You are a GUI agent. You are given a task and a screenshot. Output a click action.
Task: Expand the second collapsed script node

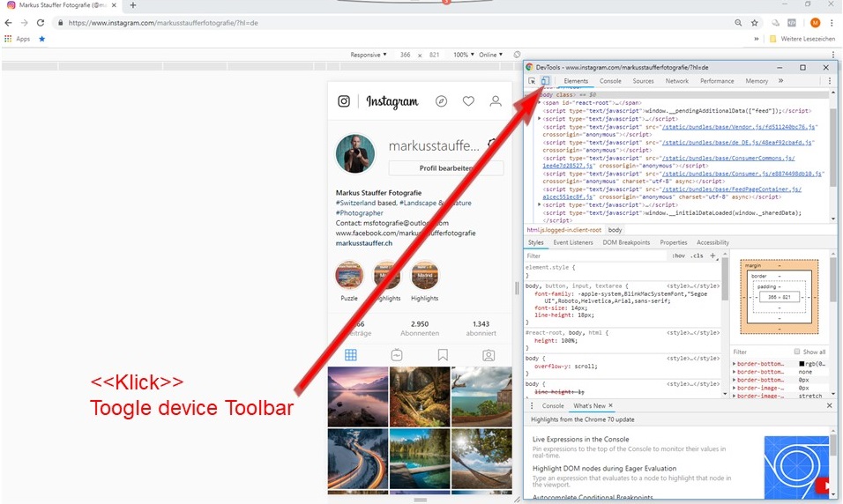click(x=540, y=204)
